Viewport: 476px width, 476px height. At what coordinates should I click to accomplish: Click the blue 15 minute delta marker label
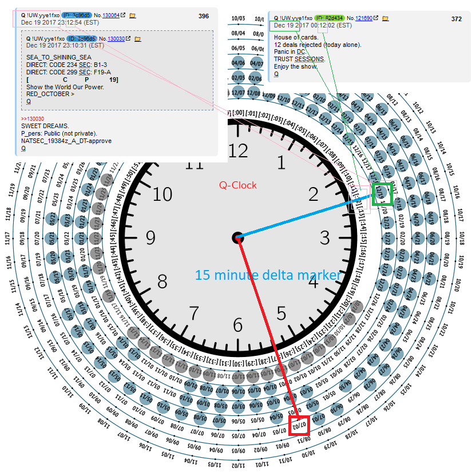pos(268,275)
